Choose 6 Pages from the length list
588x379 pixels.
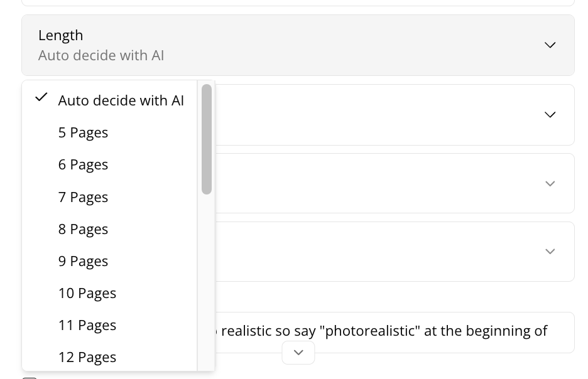pos(83,164)
